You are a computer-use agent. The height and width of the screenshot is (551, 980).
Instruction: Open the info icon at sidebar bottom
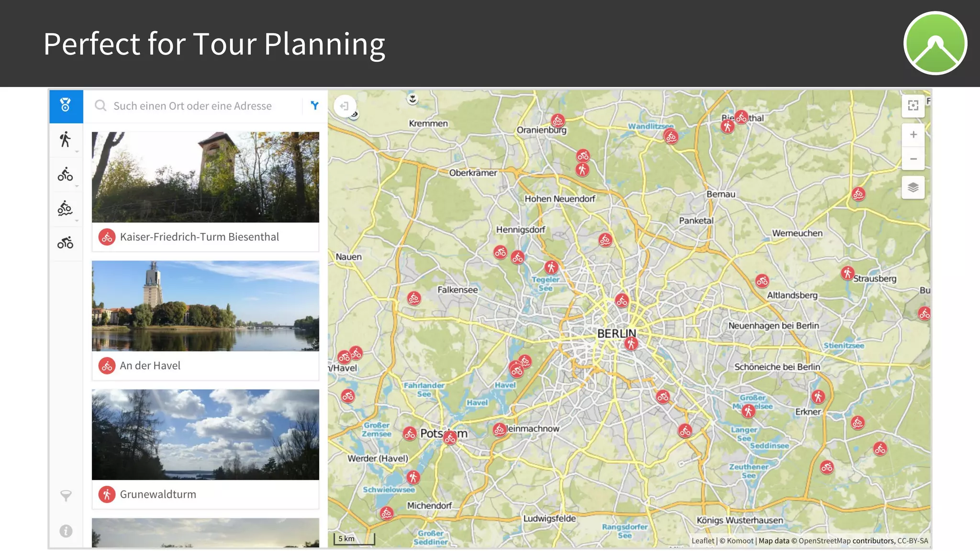coord(66,531)
